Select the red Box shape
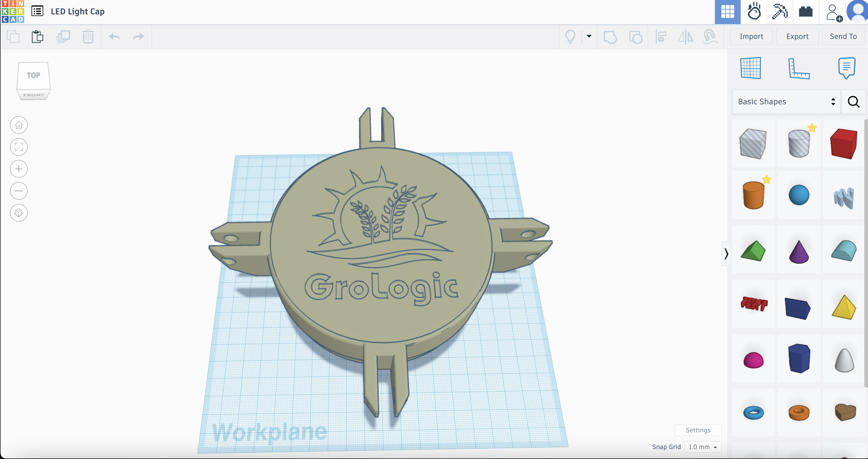The width and height of the screenshot is (868, 459). point(843,144)
